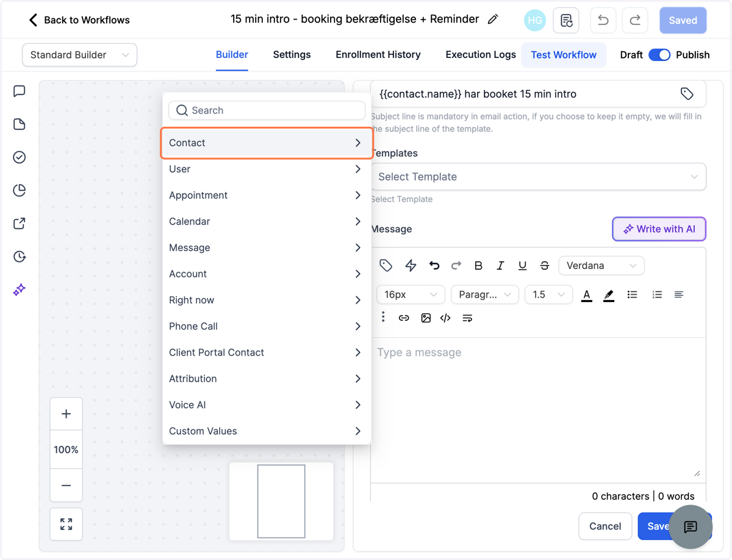The image size is (732, 560).
Task: Insert an image into the message
Action: pos(426,318)
